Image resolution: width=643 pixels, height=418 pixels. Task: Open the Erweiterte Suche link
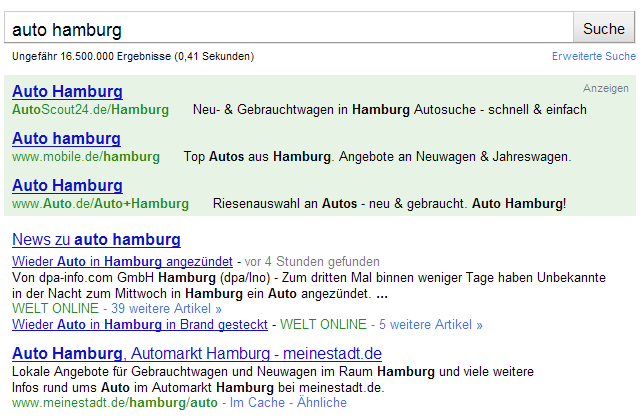(594, 56)
